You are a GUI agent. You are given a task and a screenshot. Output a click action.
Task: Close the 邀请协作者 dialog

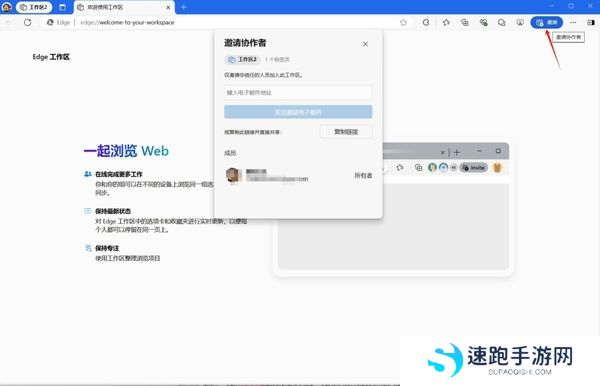pyautogui.click(x=365, y=44)
